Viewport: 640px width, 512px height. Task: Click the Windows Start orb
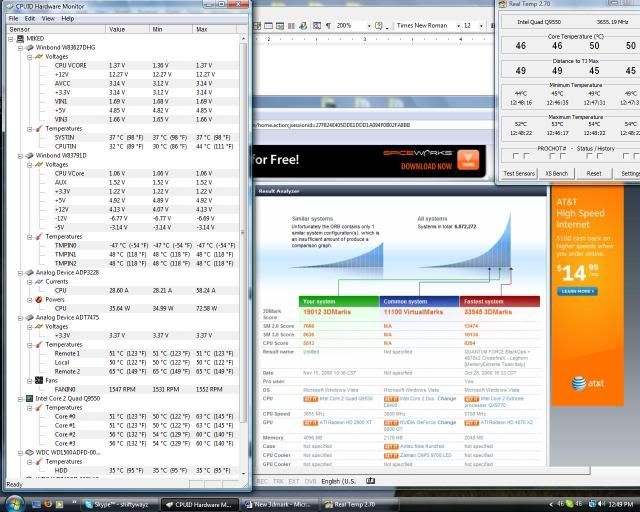pos(16,503)
